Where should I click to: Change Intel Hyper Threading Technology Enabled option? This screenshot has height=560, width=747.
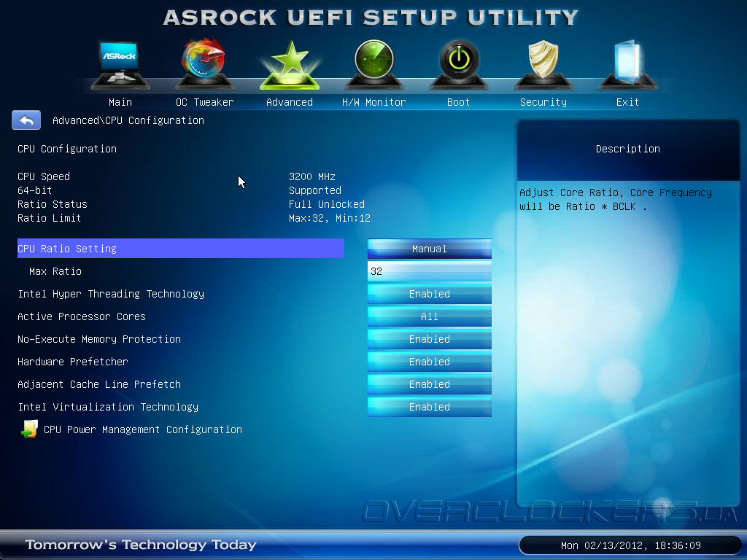tap(429, 294)
